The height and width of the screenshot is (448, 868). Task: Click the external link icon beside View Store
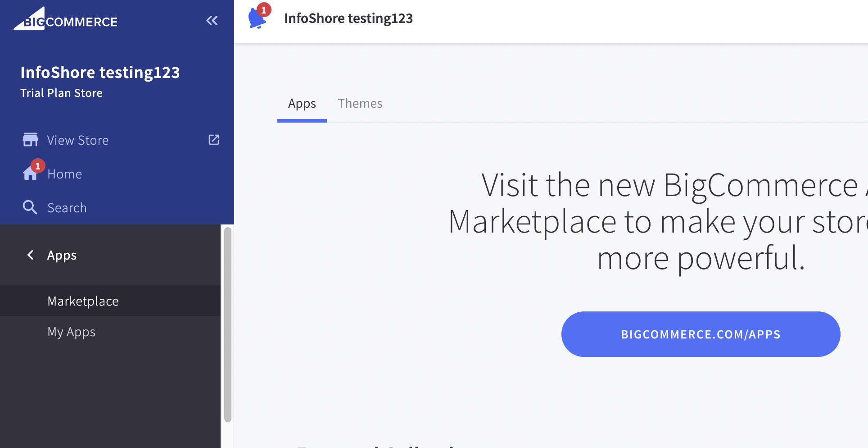coord(214,140)
